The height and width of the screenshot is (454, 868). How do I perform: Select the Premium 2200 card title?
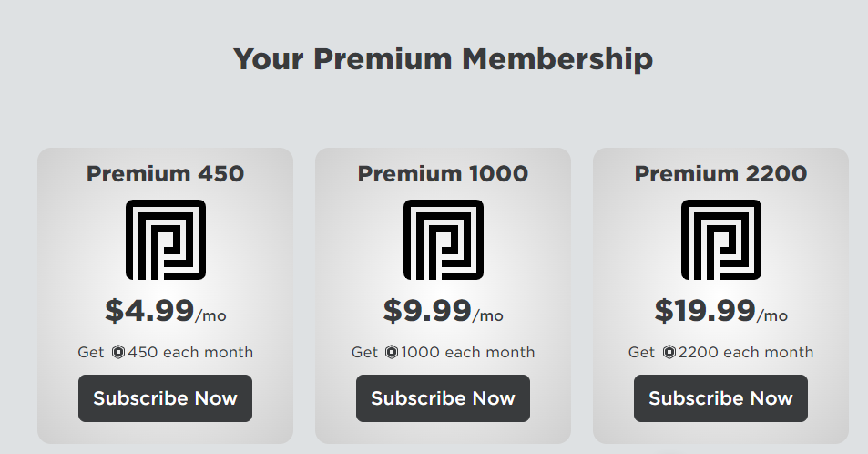720,173
